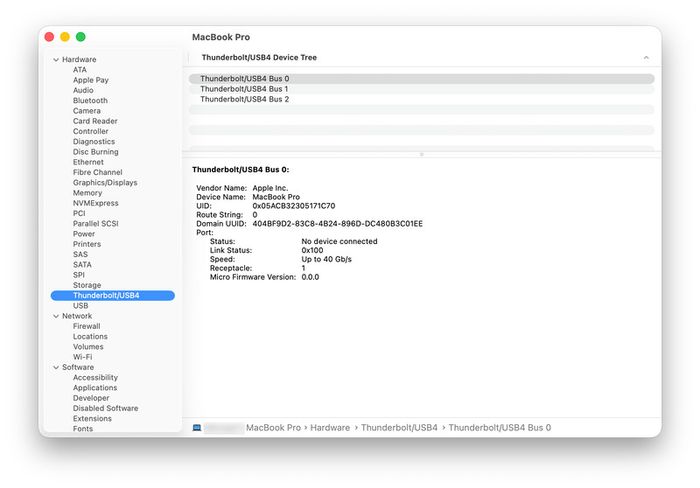Viewport: 700px width, 488px height.
Task: Click the Micro Firmware Version value 0.0.0
Action: (x=310, y=277)
